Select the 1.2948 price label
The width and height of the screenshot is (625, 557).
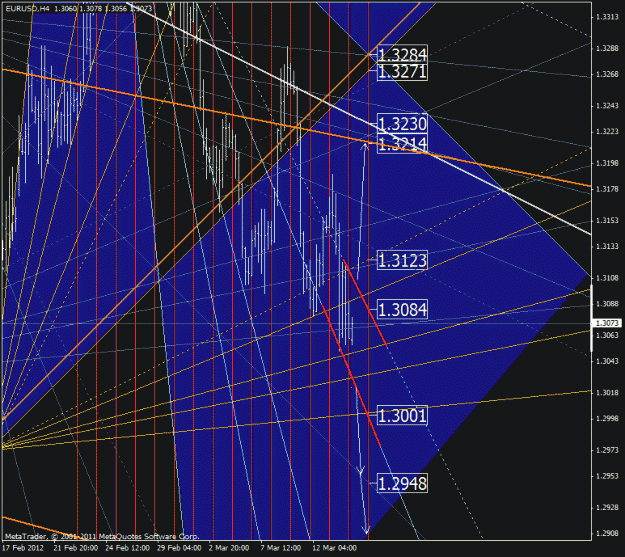[x=402, y=483]
